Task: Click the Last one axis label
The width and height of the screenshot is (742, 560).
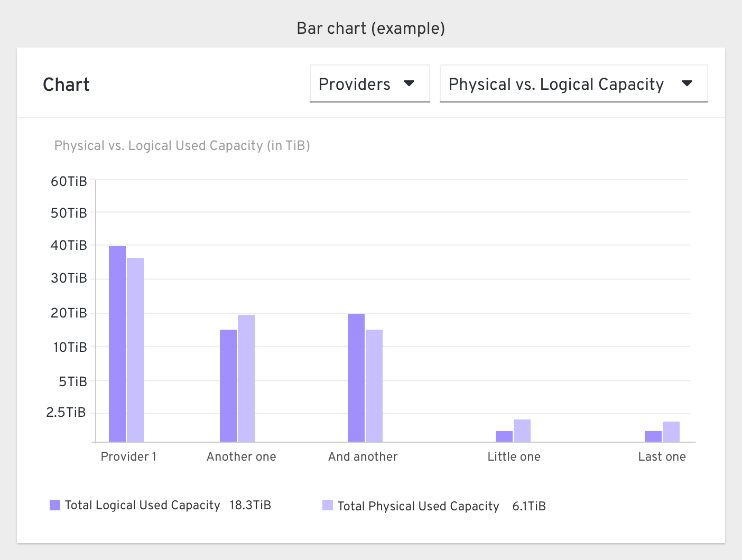Action: click(662, 456)
